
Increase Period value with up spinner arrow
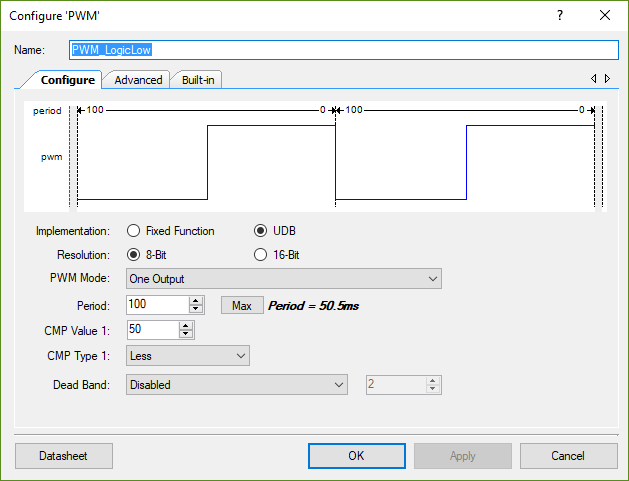[x=196, y=301]
